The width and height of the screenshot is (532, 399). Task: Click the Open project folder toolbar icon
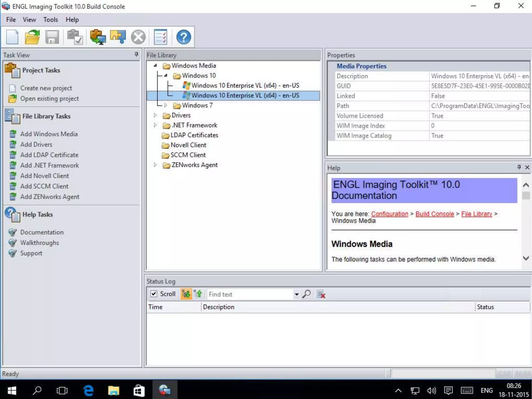pos(32,37)
